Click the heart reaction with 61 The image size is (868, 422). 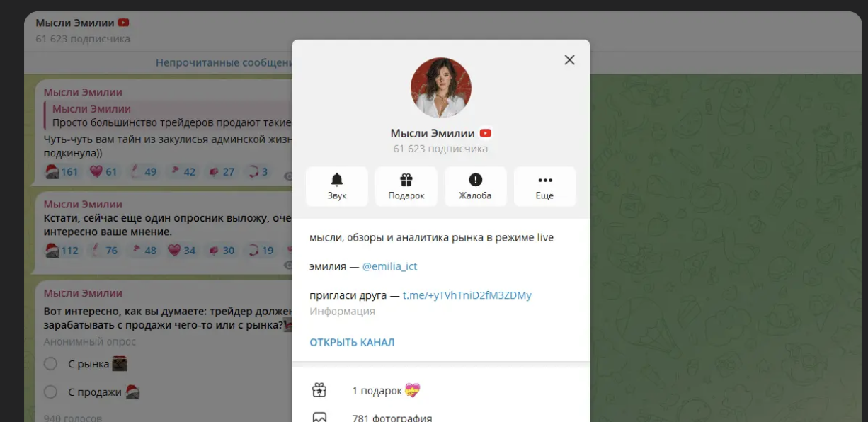click(103, 171)
